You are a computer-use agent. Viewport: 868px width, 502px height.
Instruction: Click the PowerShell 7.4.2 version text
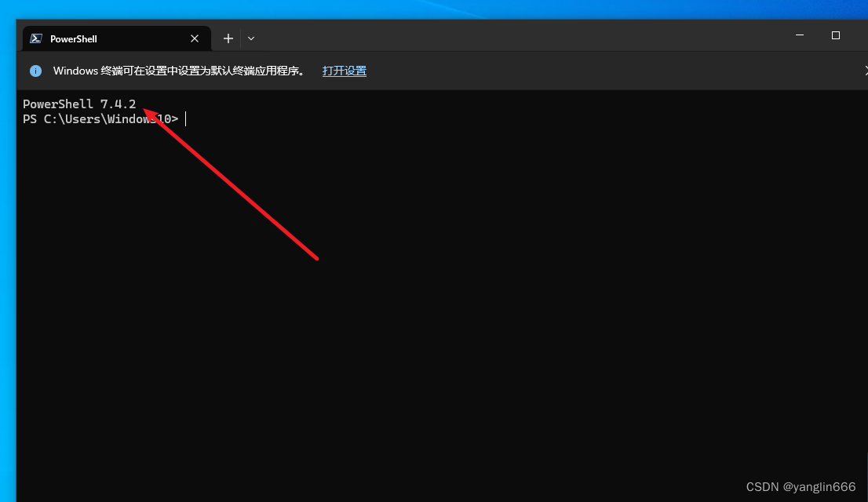point(79,104)
